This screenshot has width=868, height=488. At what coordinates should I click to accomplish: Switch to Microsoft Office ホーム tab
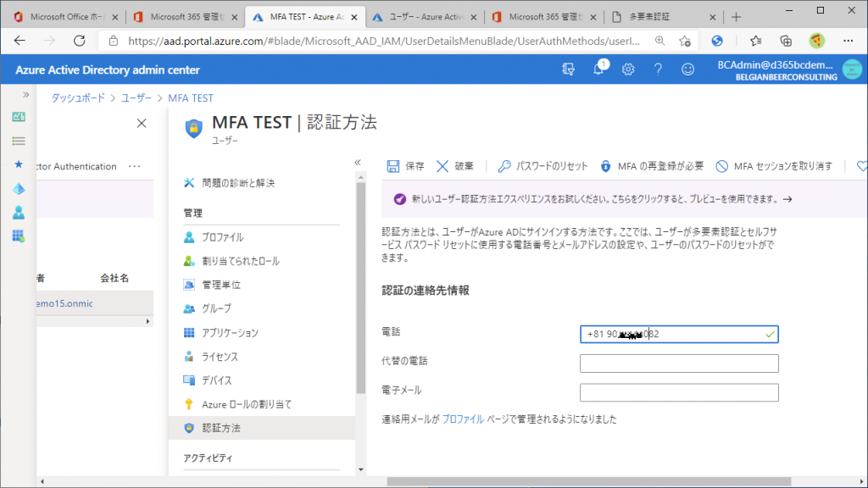tap(66, 17)
